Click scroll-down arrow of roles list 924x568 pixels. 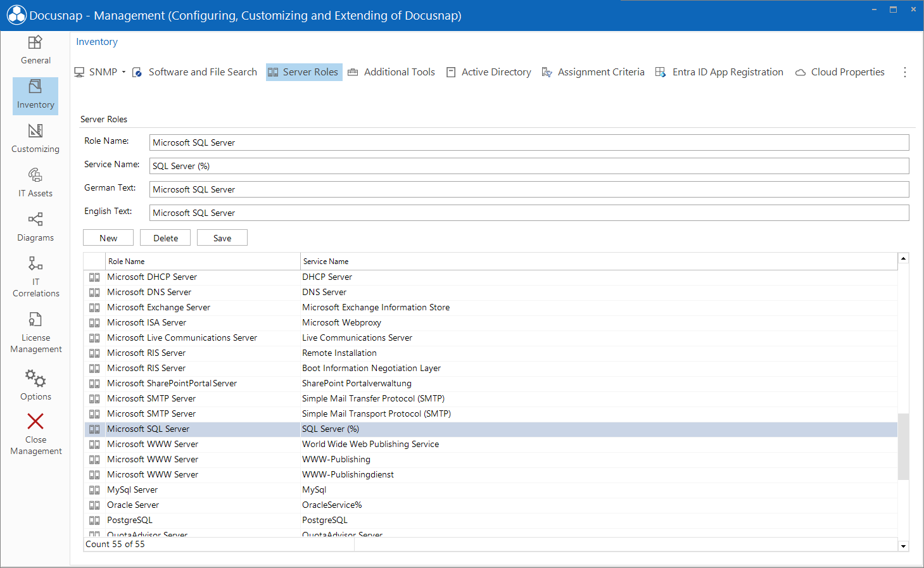(x=904, y=546)
